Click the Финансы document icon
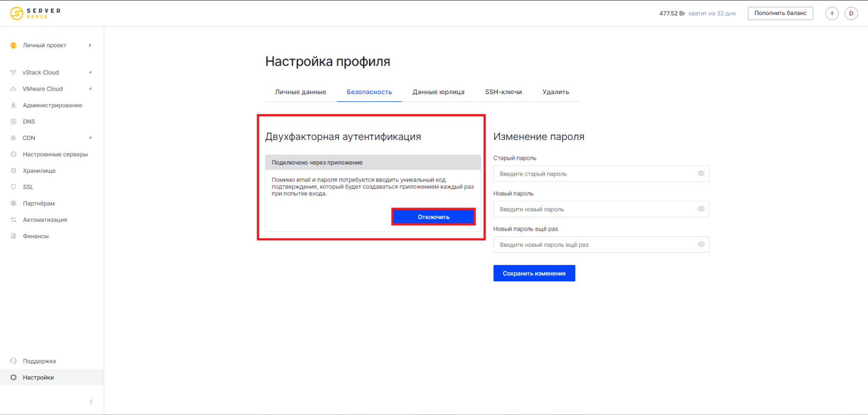This screenshot has width=868, height=415. 14,236
